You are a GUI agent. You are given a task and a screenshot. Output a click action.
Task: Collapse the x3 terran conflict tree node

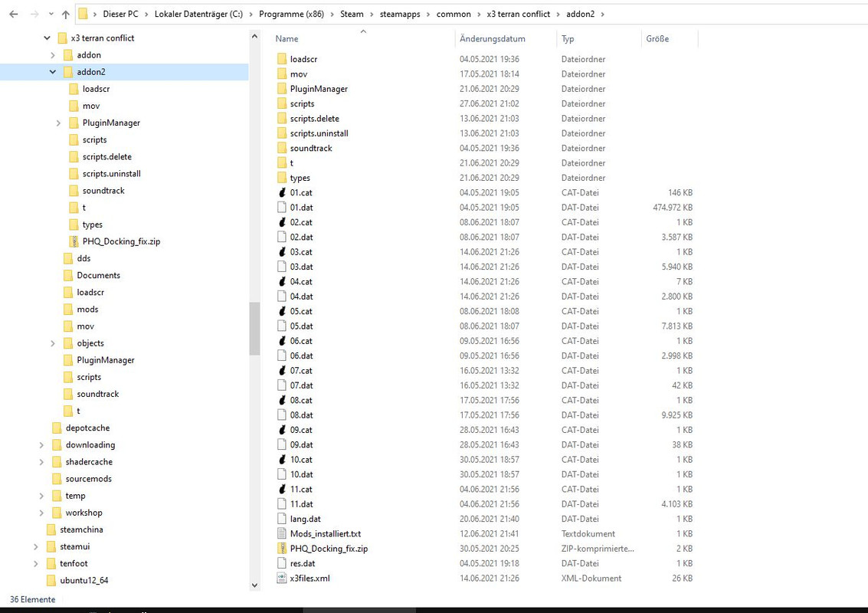pos(47,38)
